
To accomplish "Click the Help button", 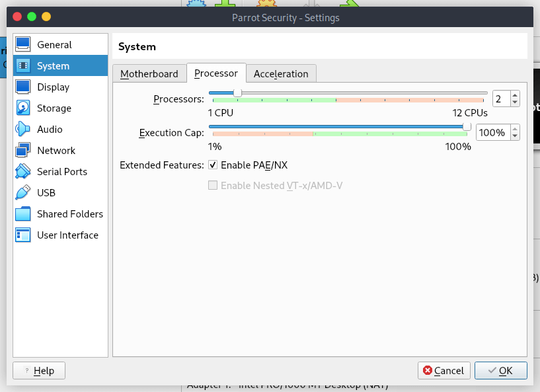I will (x=38, y=371).
